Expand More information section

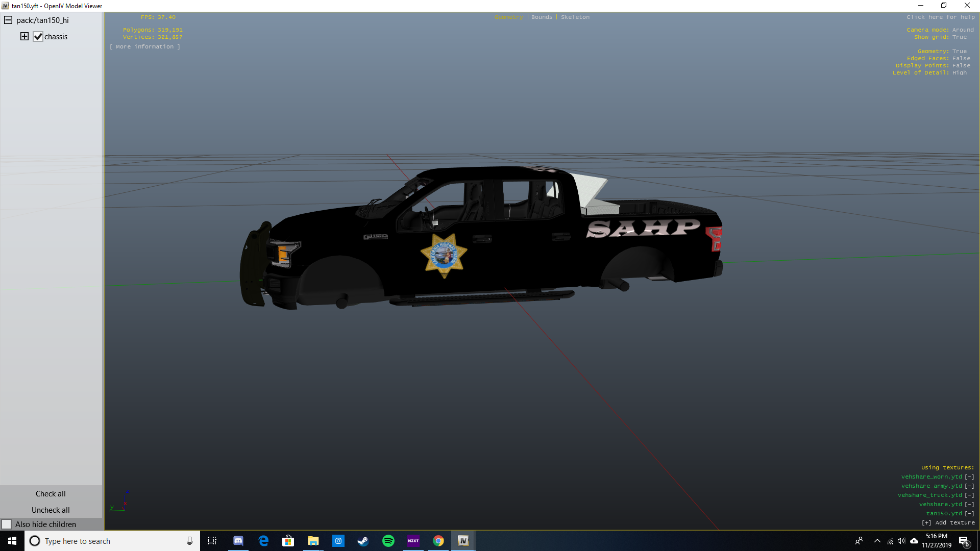(x=145, y=46)
